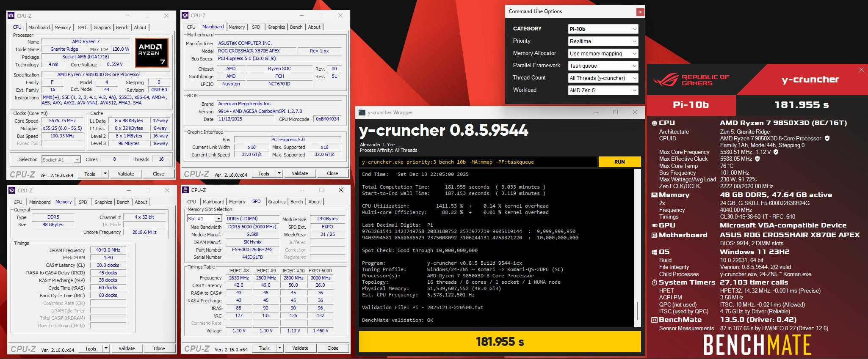
Task: Click the CPU section icon in BenchMate
Action: click(x=654, y=123)
